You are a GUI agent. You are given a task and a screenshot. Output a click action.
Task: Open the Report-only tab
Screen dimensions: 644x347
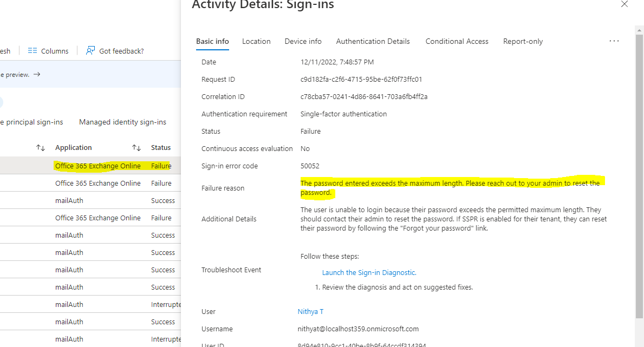pos(523,42)
